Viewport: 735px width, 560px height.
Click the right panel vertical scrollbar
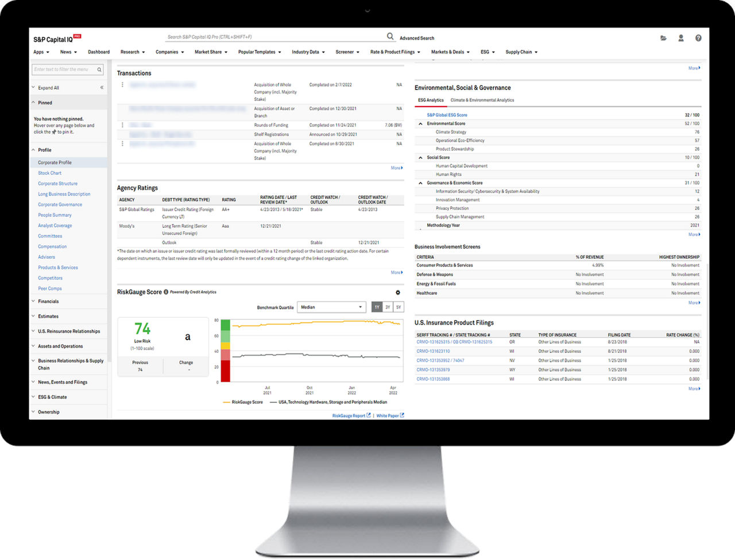coord(707,321)
